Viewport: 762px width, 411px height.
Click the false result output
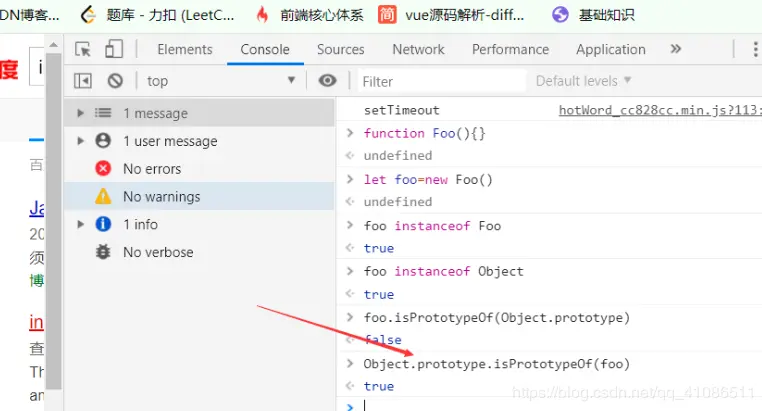(x=383, y=340)
